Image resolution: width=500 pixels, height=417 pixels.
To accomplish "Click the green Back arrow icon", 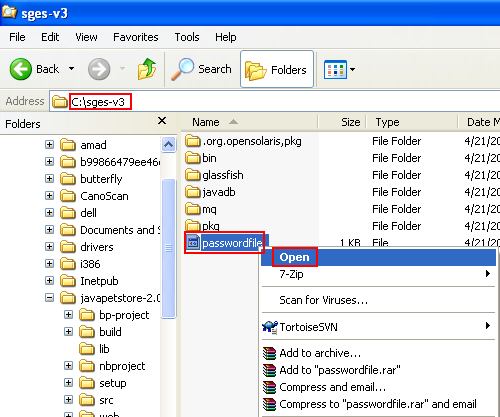I will (x=21, y=69).
